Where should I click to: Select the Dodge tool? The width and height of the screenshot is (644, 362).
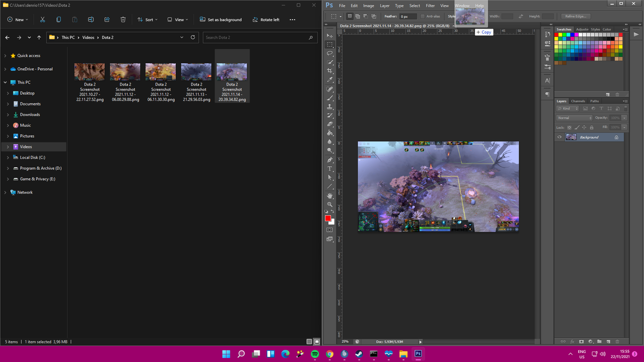coord(330,150)
